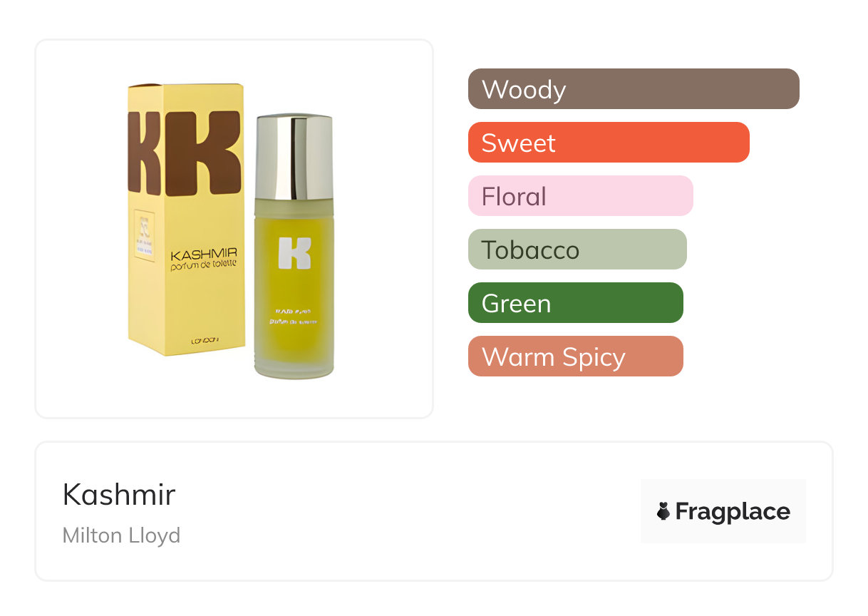
Task: Click the yellow Kashmir box packaging
Action: click(187, 219)
